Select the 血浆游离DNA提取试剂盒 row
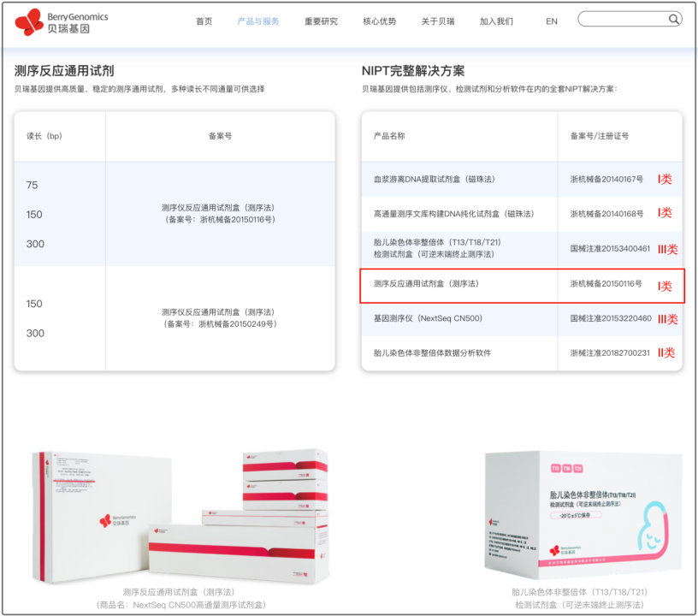Image resolution: width=698 pixels, height=616 pixels. (435, 179)
